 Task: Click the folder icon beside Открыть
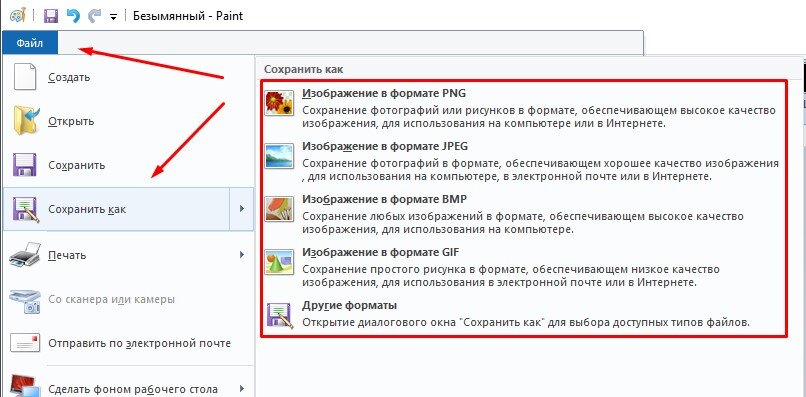point(25,121)
